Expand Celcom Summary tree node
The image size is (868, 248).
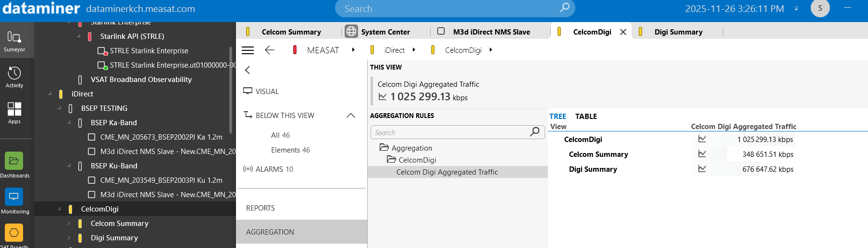69,224
